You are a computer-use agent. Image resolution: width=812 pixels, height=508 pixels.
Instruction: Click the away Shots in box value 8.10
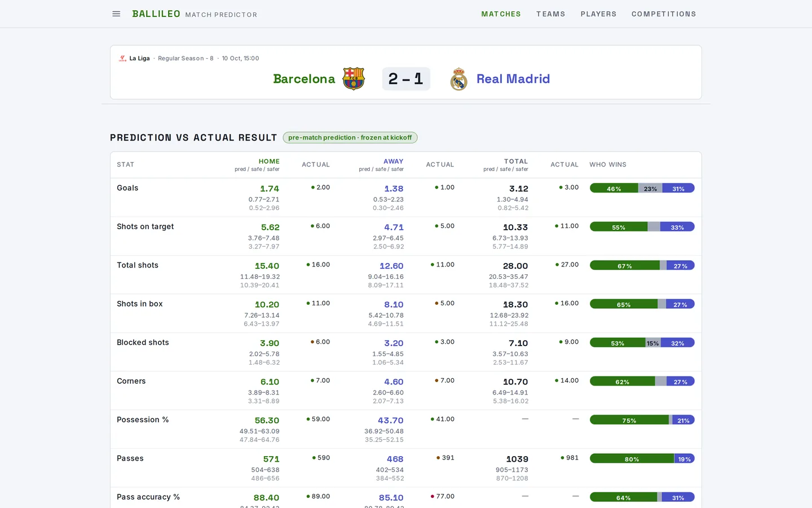point(394,305)
